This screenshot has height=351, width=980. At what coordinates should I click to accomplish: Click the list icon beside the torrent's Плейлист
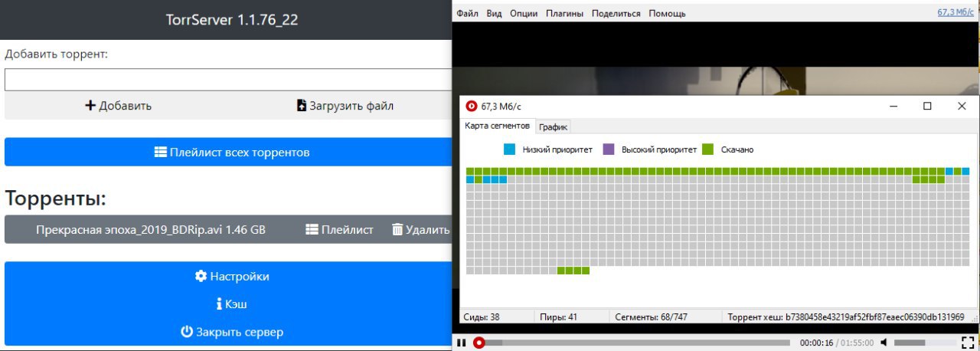pyautogui.click(x=312, y=229)
